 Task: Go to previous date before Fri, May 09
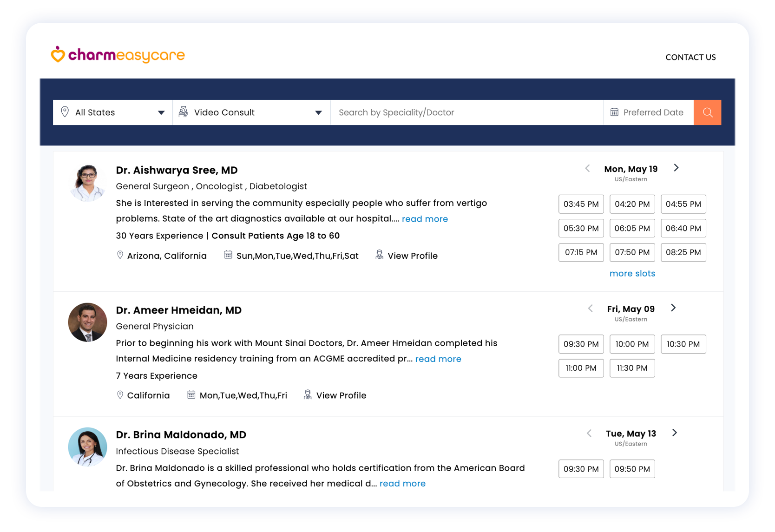click(x=590, y=308)
